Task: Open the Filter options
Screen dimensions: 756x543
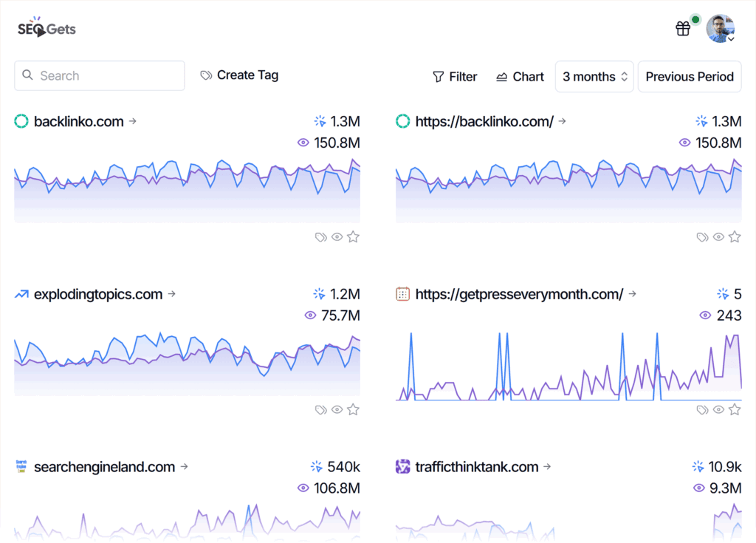Action: pos(455,77)
